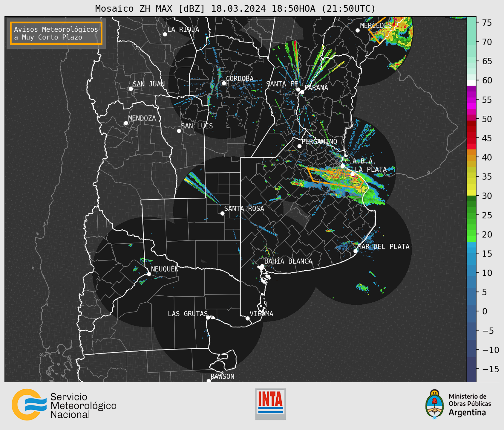Screen dimensions: 504x430
Task: Click the 55 dBZ magenta band on color scale
Action: click(471, 100)
